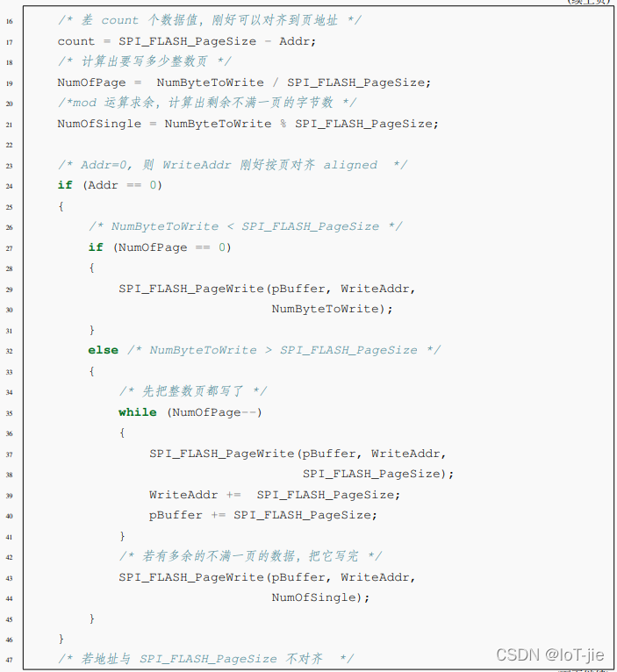
Task: Click the 'while (NumOfPage--)' loop statement
Action: coord(190,412)
